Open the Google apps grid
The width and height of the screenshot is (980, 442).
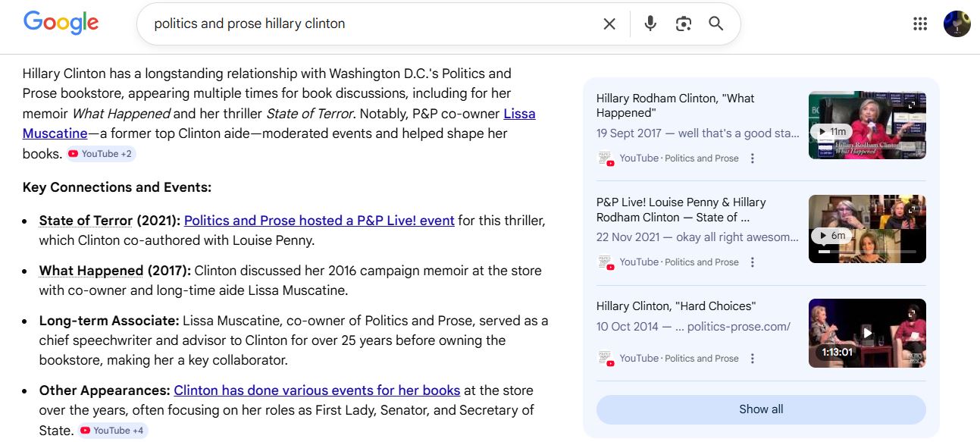click(920, 24)
